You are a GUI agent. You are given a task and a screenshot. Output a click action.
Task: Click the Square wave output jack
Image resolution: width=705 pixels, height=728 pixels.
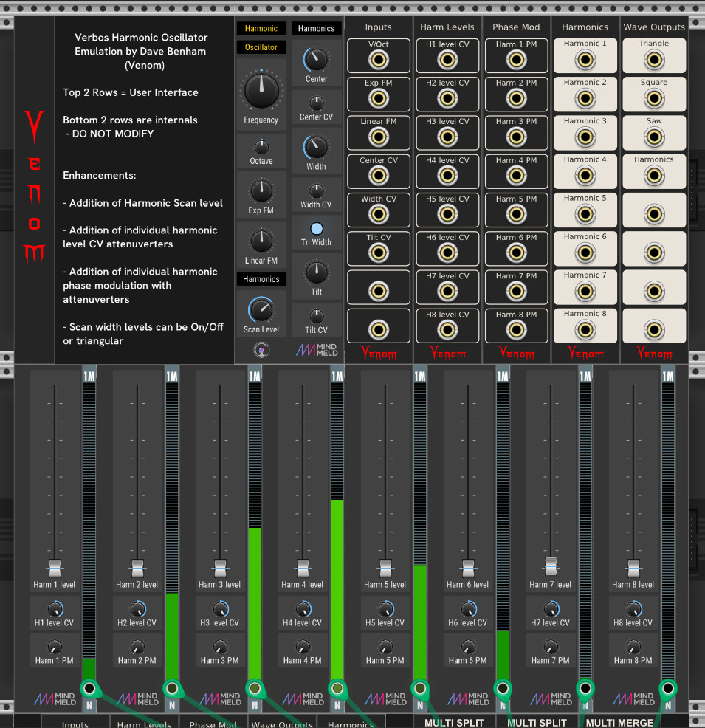click(653, 98)
